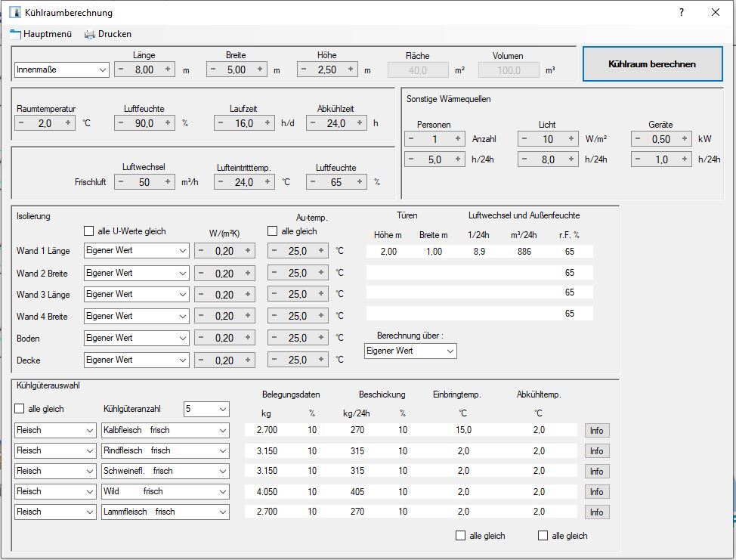Viewport: 736px width, 560px height.
Task: Tick the Au-temp. alle gleich checkbox
Action: pos(272,231)
